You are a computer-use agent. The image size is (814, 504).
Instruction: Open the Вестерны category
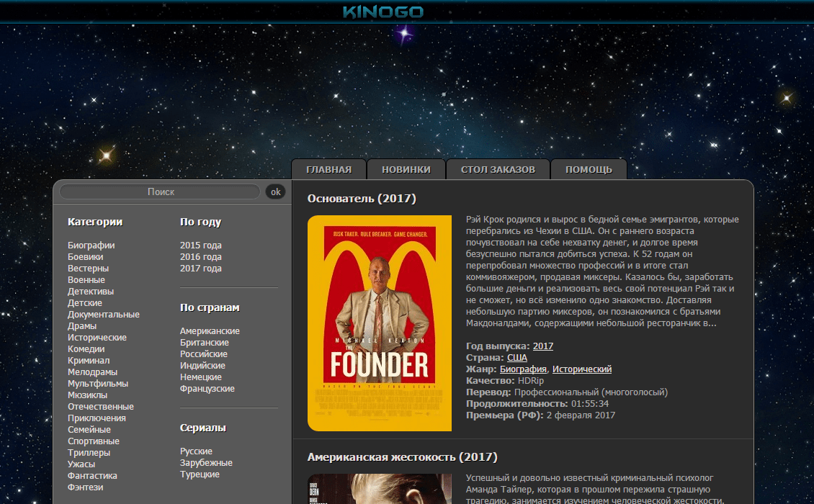click(x=89, y=269)
